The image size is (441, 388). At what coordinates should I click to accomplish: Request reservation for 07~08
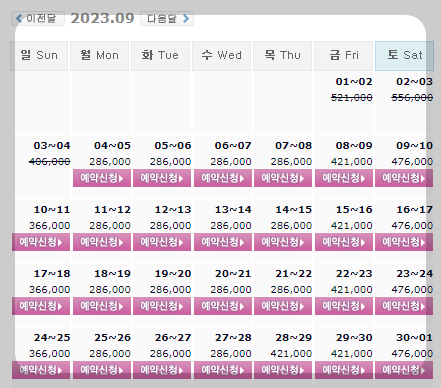[x=283, y=178]
